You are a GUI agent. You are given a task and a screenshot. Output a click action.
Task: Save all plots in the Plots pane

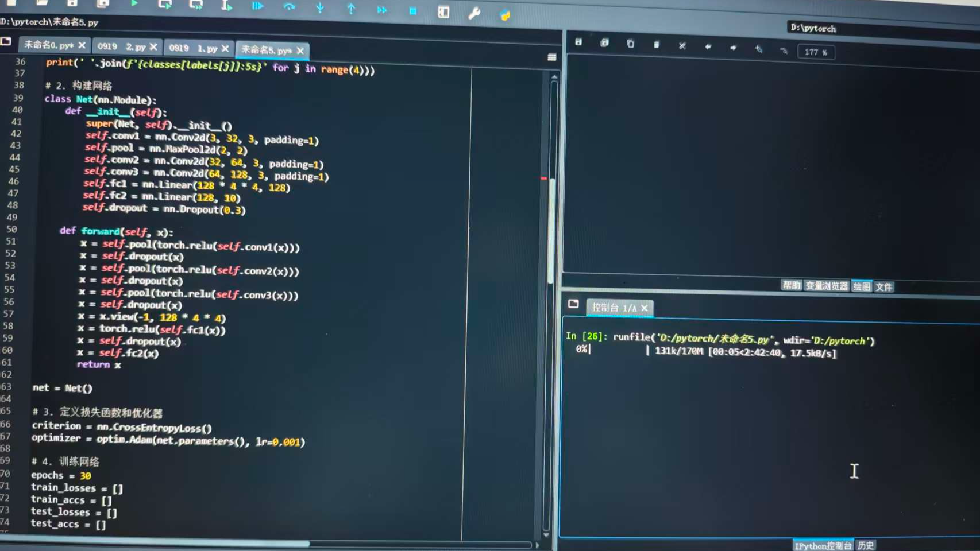point(604,42)
